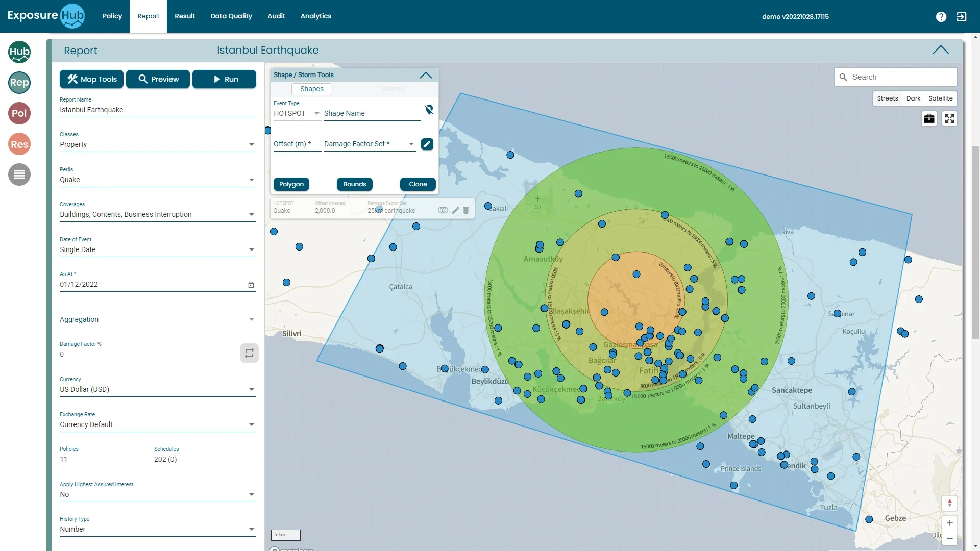The width and height of the screenshot is (980, 551).
Task: Toggle fullscreen map view icon
Action: click(x=949, y=119)
